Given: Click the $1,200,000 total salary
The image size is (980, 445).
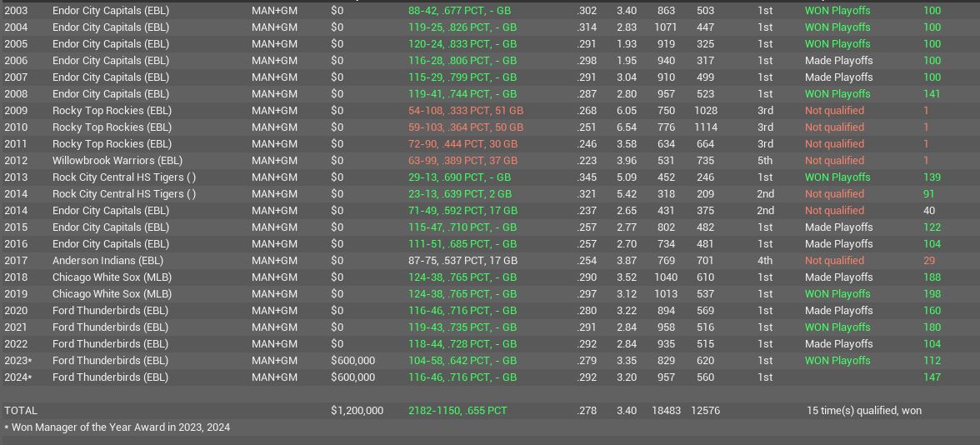Looking at the screenshot, I should pos(357,411).
